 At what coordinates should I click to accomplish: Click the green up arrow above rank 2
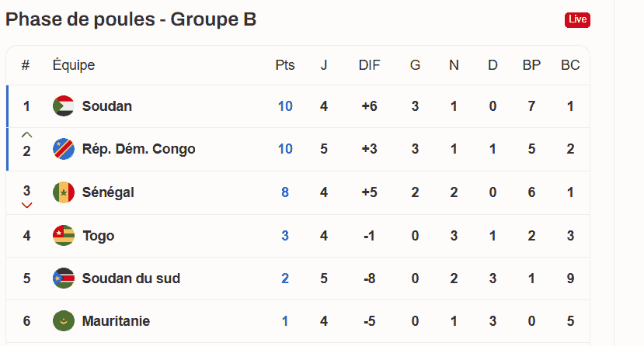pyautogui.click(x=26, y=134)
